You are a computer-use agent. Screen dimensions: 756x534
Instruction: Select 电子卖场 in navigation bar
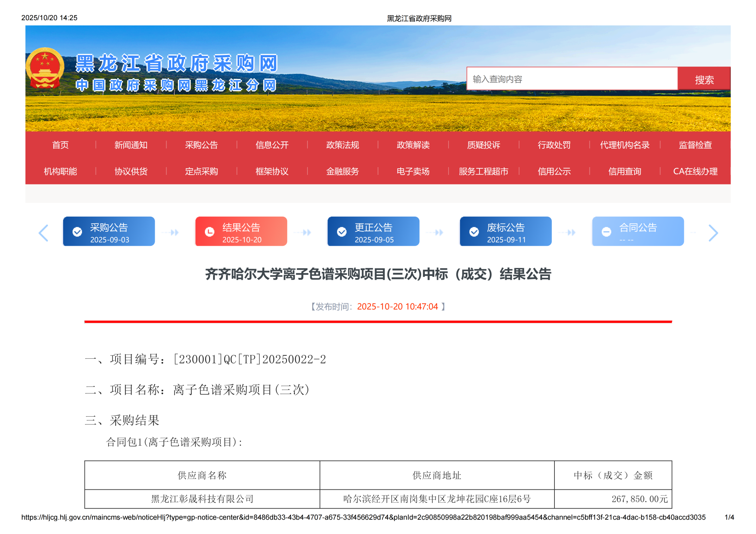pyautogui.click(x=413, y=172)
